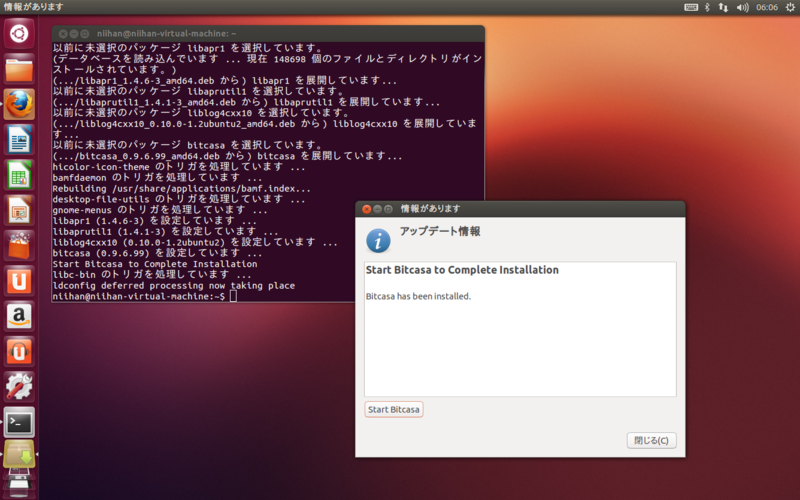Launch Firefox from the launcher
Screen dimensions: 800x500
[x=19, y=105]
